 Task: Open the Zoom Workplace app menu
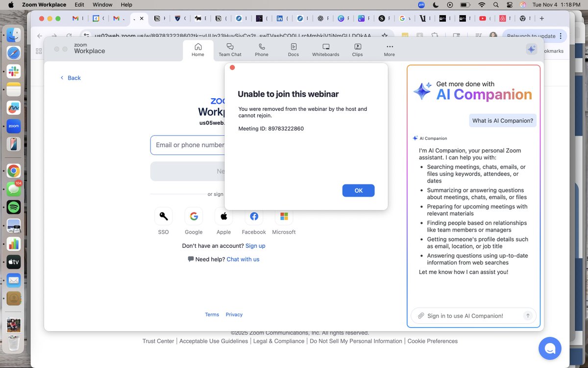[44, 4]
